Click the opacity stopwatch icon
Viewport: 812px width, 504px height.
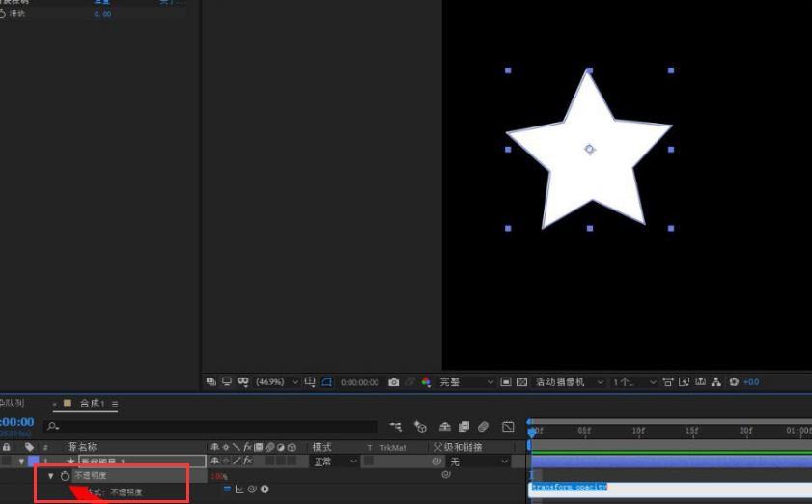[65, 476]
